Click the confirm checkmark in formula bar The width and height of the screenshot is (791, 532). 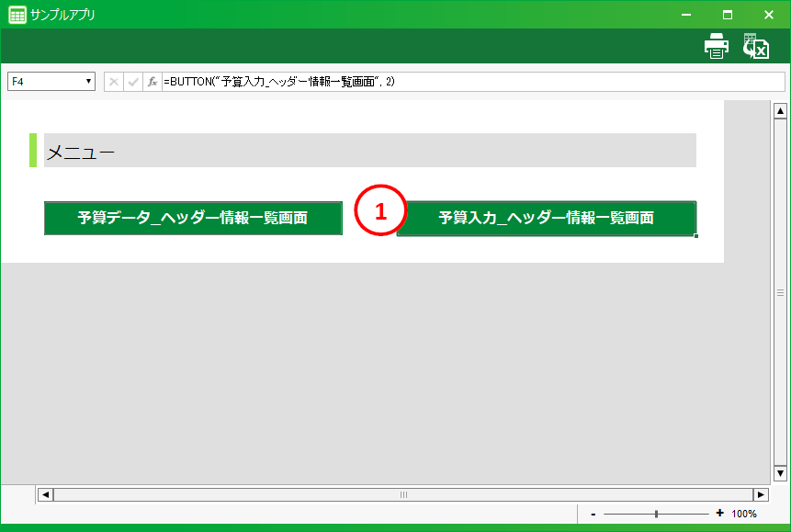(133, 82)
